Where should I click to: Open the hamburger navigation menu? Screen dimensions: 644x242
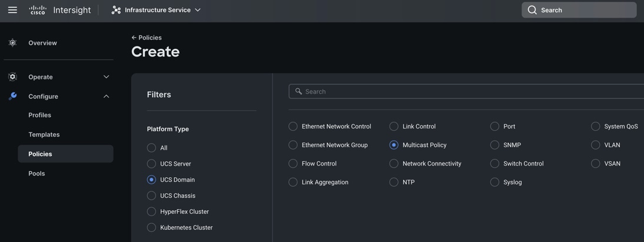point(12,10)
